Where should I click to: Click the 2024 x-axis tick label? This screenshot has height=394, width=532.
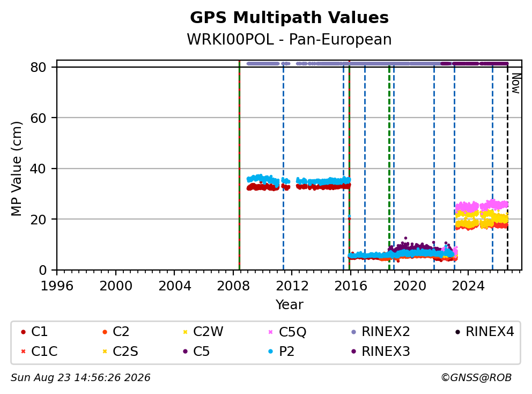point(468,286)
